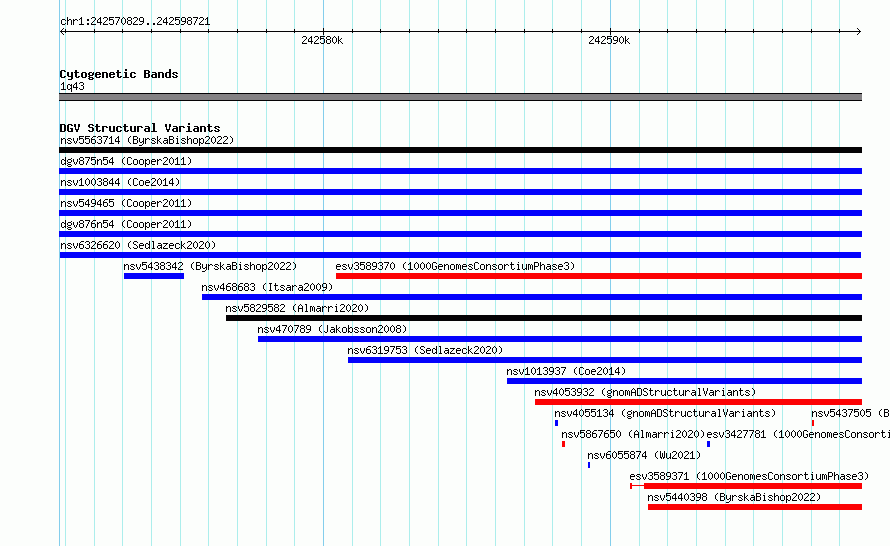Open esv3589370 (1000GenomesConsortiumPhase3) label
Screen dimensions: 890x546
click(x=455, y=266)
